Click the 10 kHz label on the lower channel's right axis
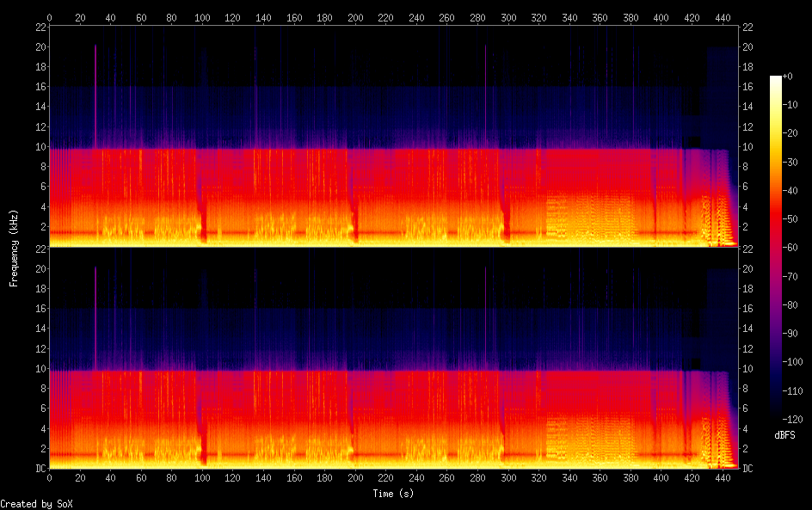 click(748, 369)
